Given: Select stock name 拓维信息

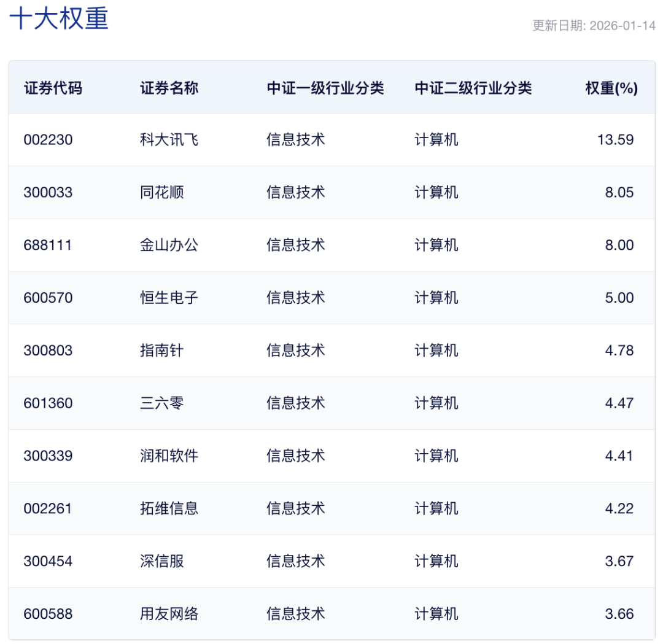Looking at the screenshot, I should (169, 508).
